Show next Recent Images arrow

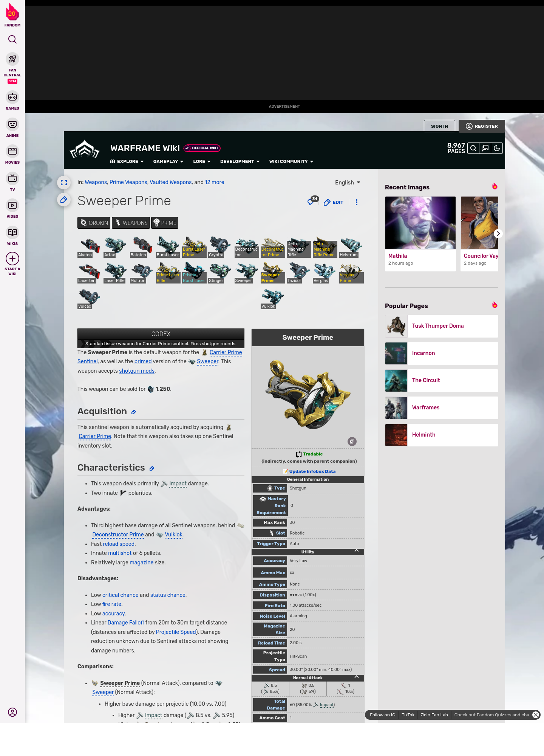(x=498, y=234)
